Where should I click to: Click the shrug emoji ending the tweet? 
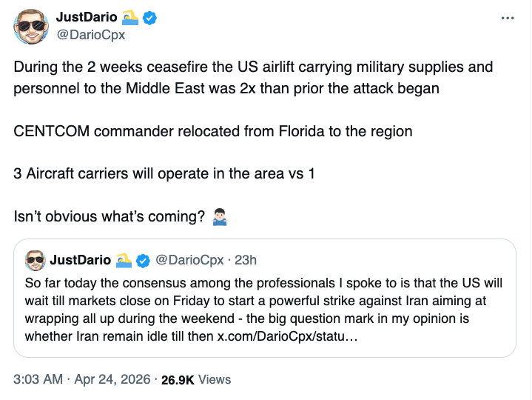coord(218,218)
